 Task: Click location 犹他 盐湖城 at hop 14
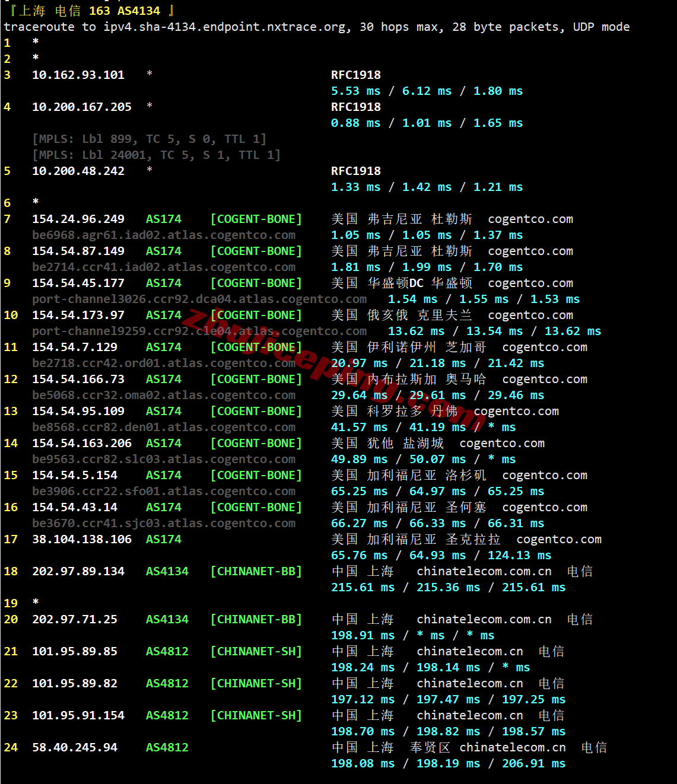(406, 443)
